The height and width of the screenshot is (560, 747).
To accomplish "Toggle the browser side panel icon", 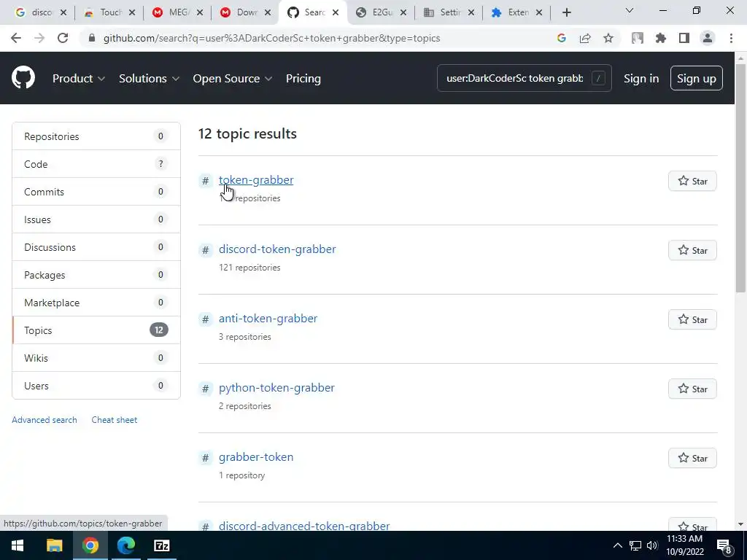I will (x=684, y=38).
